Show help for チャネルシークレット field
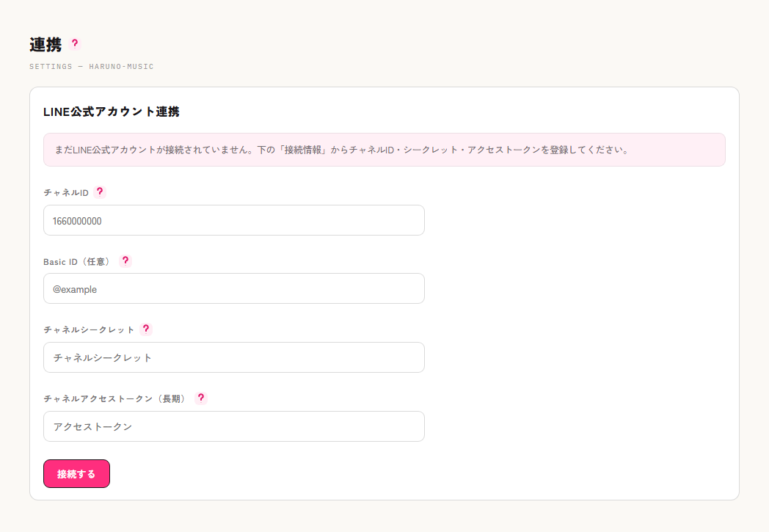The width and height of the screenshot is (769, 532). point(146,329)
